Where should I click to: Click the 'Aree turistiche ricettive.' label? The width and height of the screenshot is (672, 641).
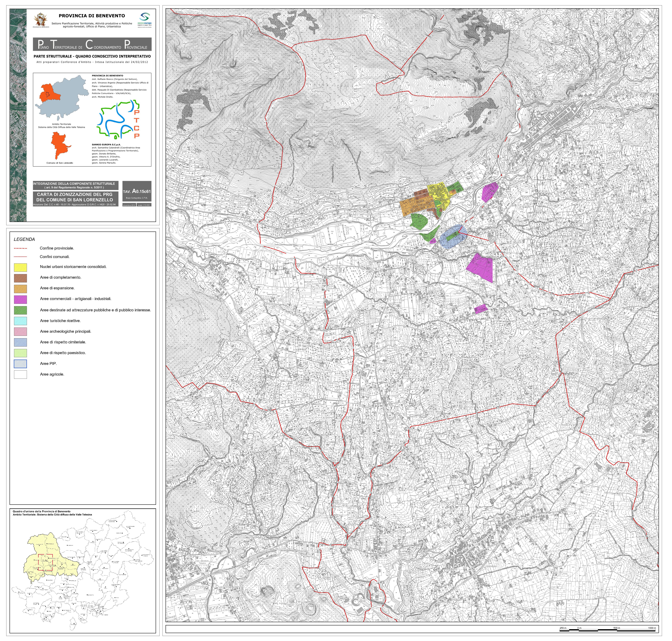(x=60, y=321)
